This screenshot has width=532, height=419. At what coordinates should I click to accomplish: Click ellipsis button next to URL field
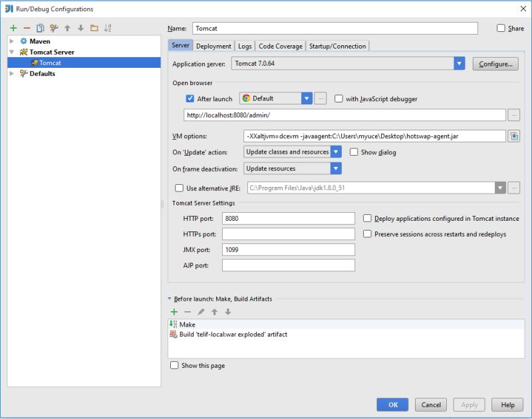pyautogui.click(x=513, y=115)
